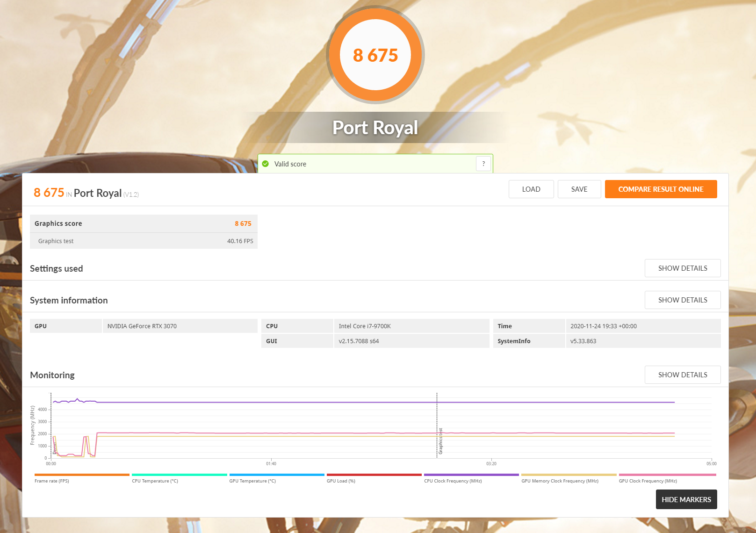Expand System information with SHOW DETAILS
The image size is (756, 533).
682,300
